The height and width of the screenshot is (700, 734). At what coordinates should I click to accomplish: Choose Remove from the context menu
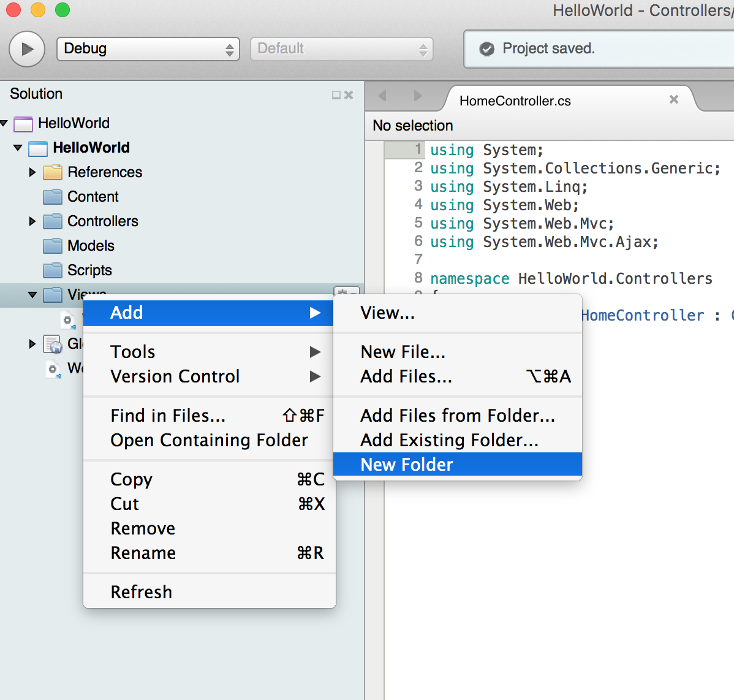click(208, 528)
